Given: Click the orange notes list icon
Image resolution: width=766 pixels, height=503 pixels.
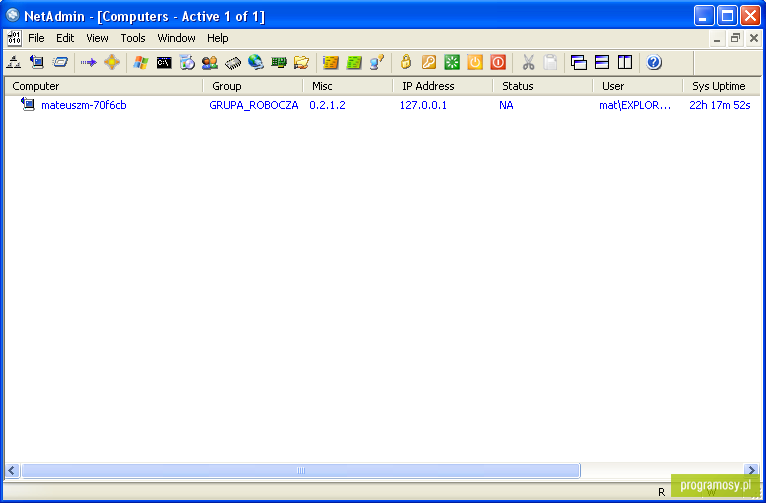Looking at the screenshot, I should [x=331, y=63].
